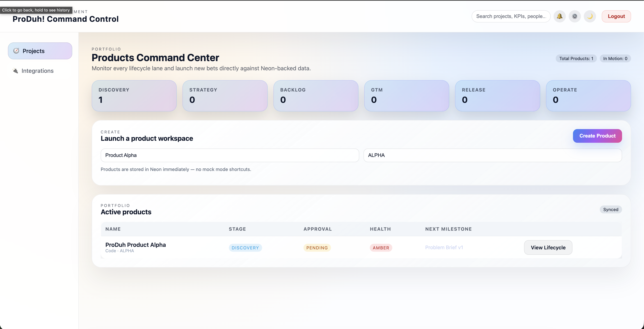644x329 pixels.
Task: Click the amber health badge
Action: 381,248
